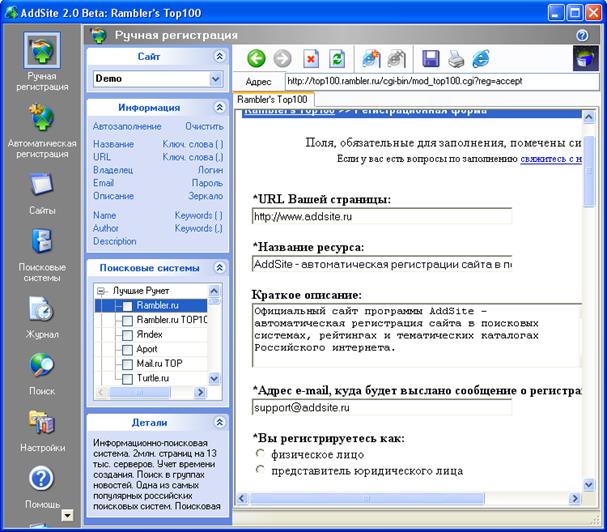Focus the e-mail address field
The height and width of the screenshot is (532, 607).
point(382,407)
